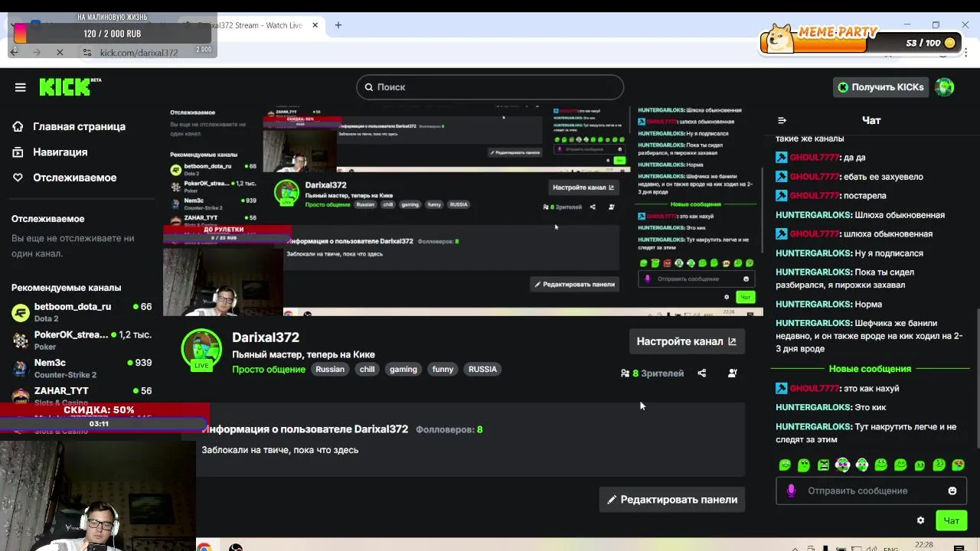
Task: Open site information icon in the address bar
Action: pos(87,52)
